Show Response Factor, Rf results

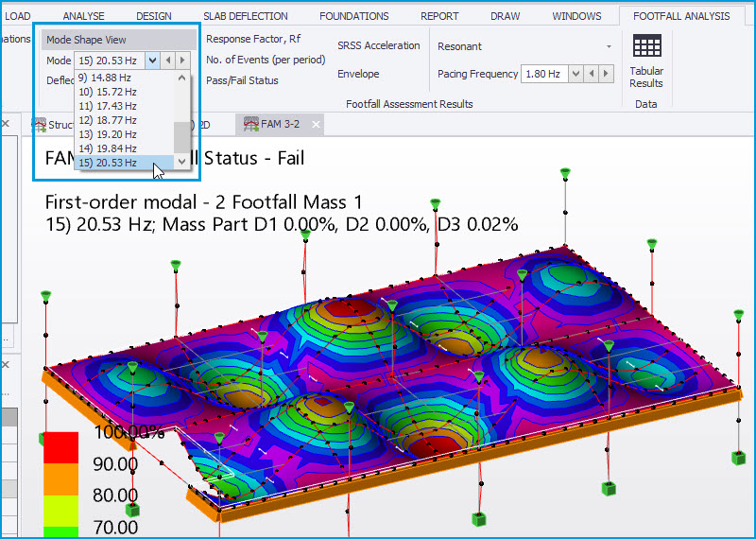click(x=253, y=39)
